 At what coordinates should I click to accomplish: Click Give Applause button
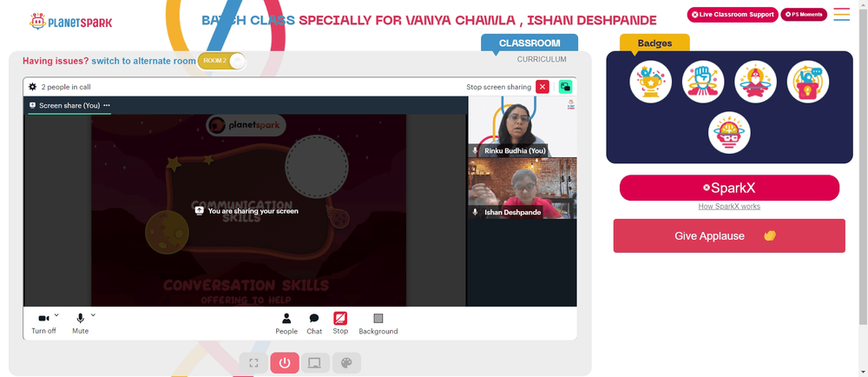click(729, 235)
